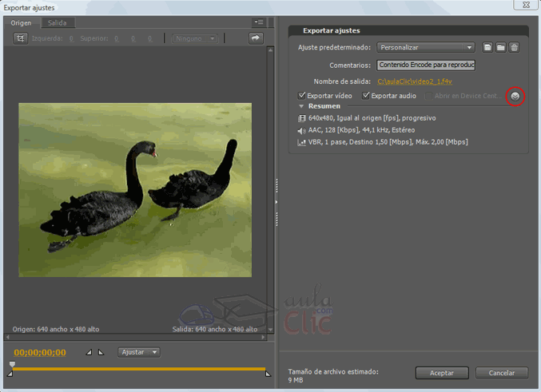Collapse the Resumen section
This screenshot has height=392, width=541.
302,106
